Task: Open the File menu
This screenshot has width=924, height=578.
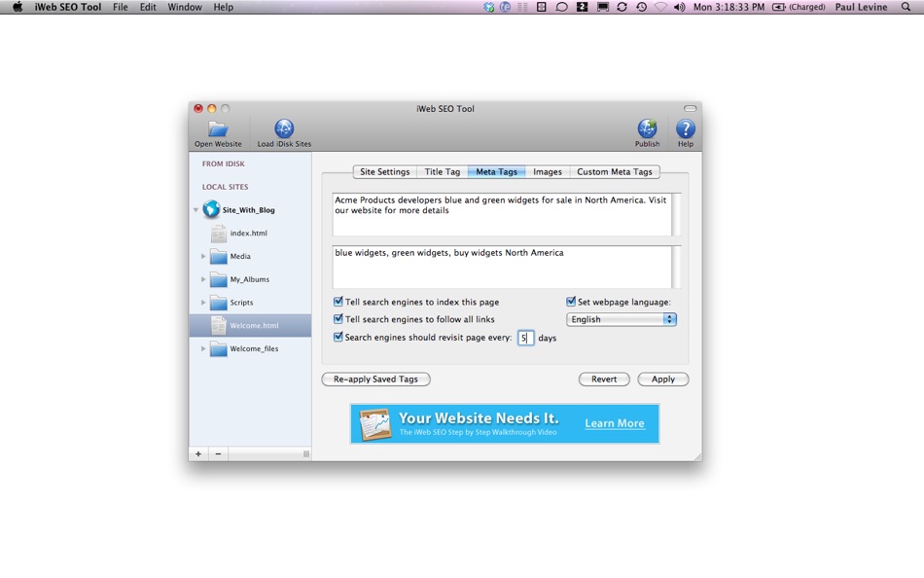Action: point(121,7)
